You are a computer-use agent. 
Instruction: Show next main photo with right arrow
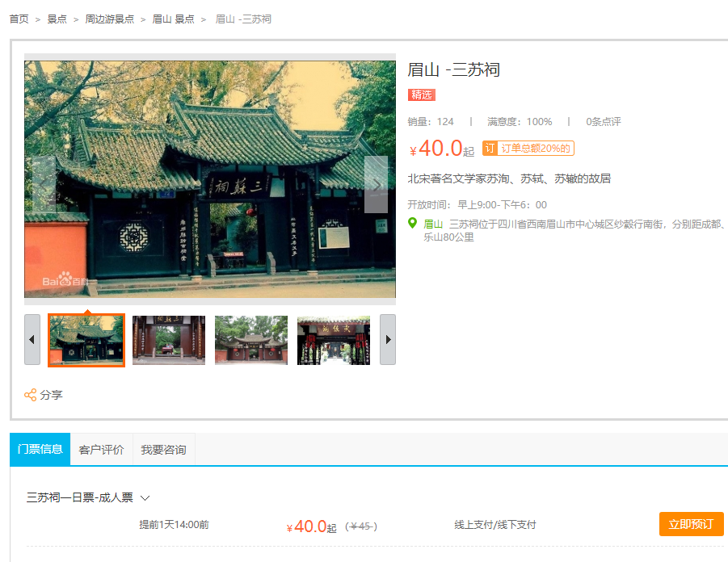[376, 185]
